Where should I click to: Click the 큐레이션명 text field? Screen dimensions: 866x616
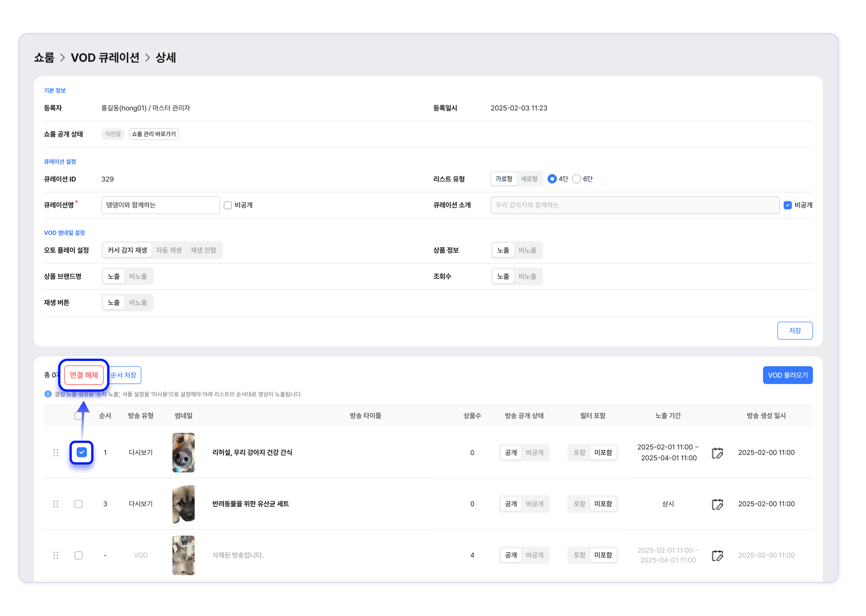tap(160, 205)
